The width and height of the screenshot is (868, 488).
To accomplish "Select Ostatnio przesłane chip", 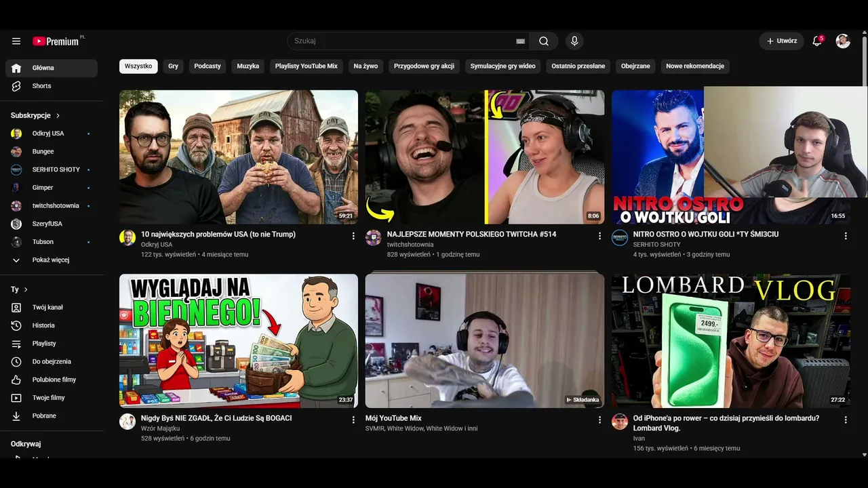I will [x=578, y=66].
